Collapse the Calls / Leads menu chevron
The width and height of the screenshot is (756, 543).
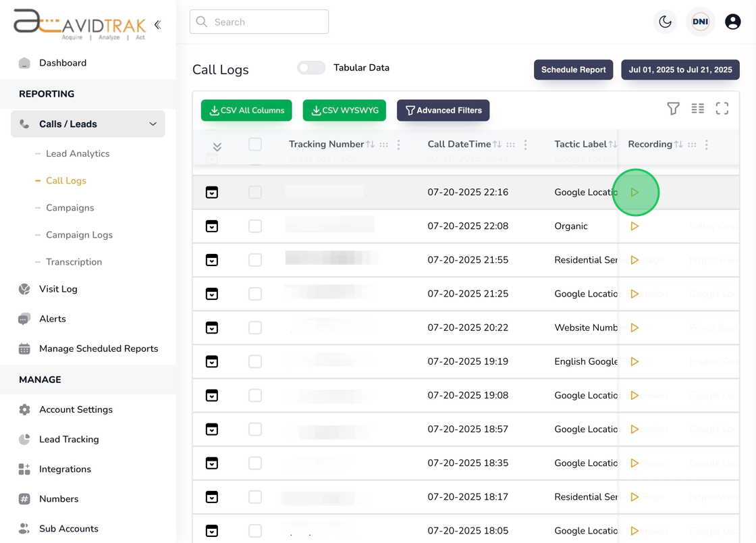coord(153,124)
